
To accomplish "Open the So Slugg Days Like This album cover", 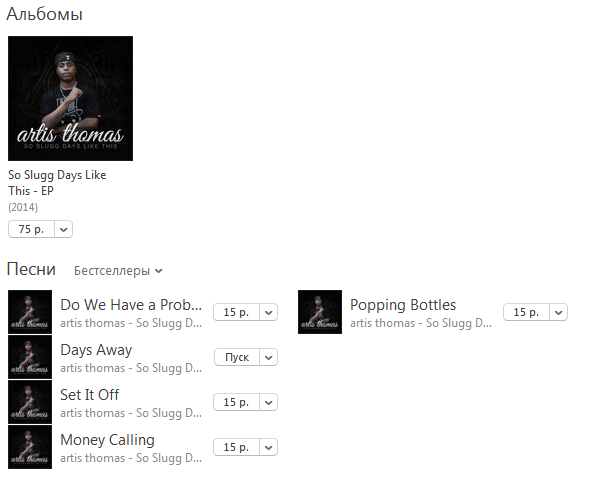I will 70,98.
